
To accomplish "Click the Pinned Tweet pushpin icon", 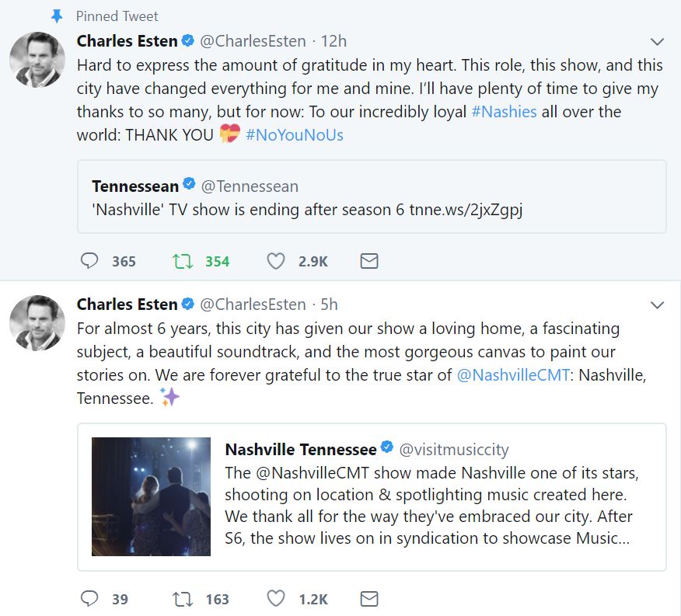I will 57,16.
